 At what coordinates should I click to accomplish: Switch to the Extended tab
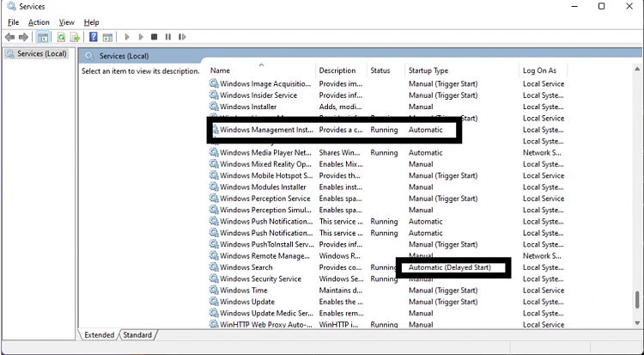(99, 335)
